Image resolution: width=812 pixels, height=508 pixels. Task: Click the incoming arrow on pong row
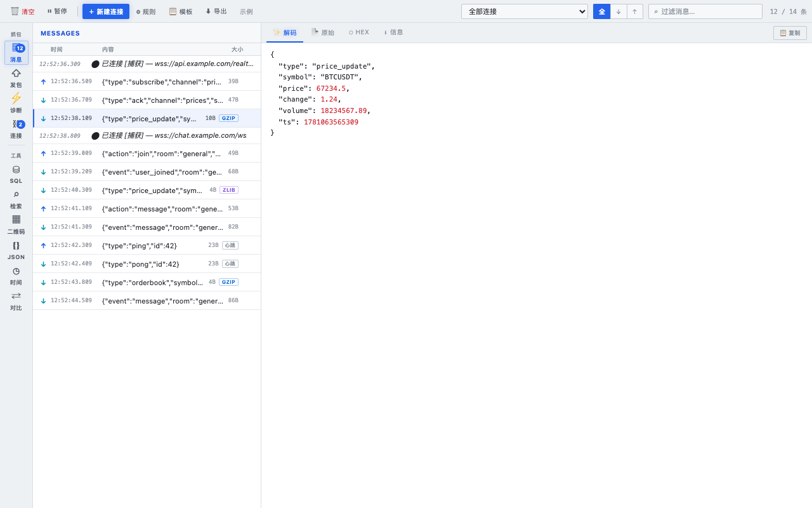pos(43,264)
